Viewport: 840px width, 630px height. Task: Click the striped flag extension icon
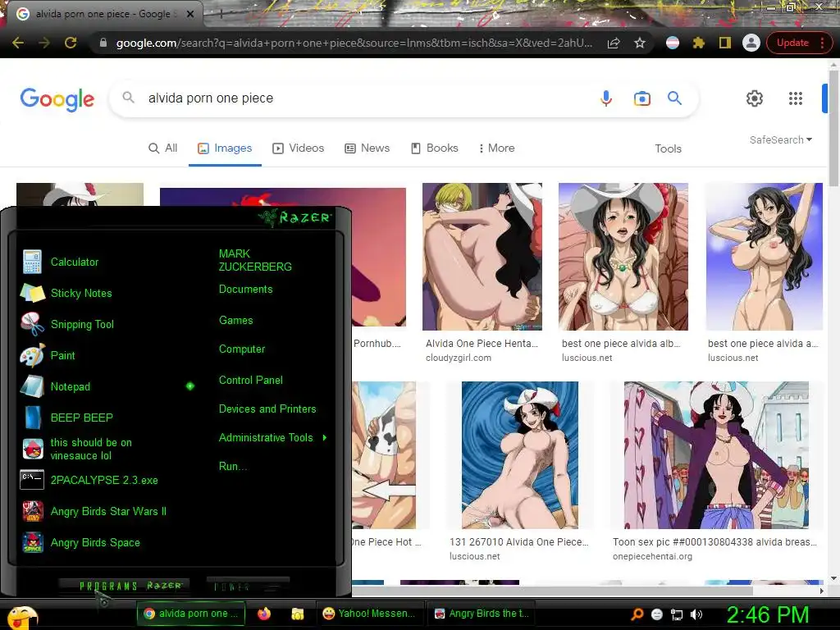coord(673,43)
